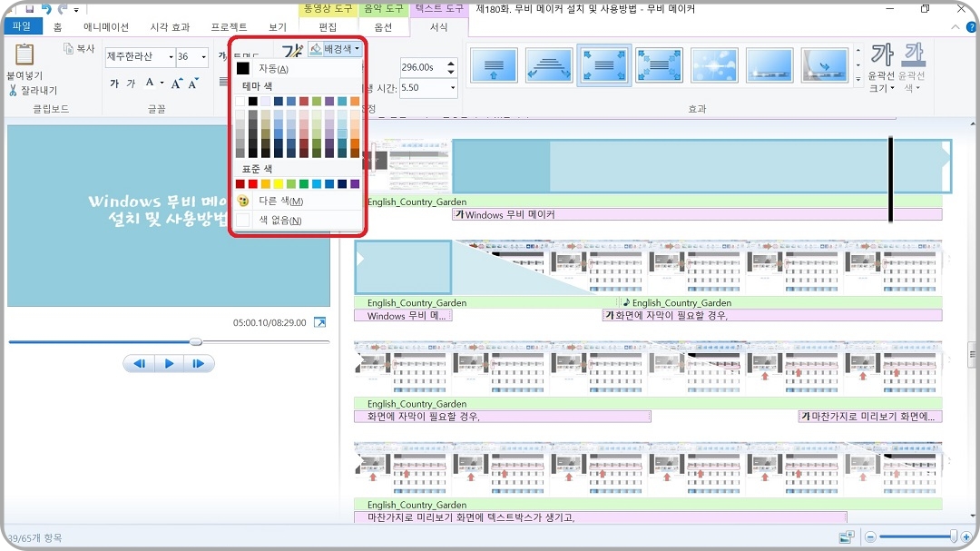This screenshot has height=551, width=980.
Task: Open the font size 36 dropdown
Action: click(x=204, y=57)
